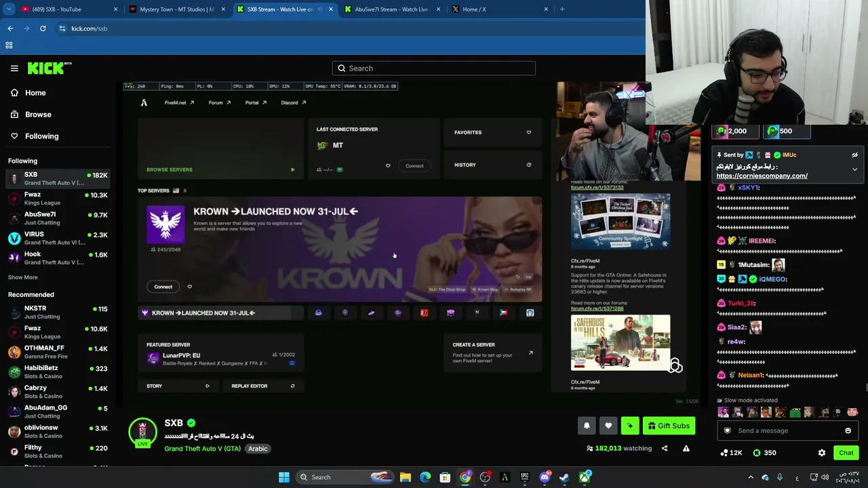Screen dimensions: 868x488
Task: Click the Grand Theft Auto V category link
Action: (202, 449)
